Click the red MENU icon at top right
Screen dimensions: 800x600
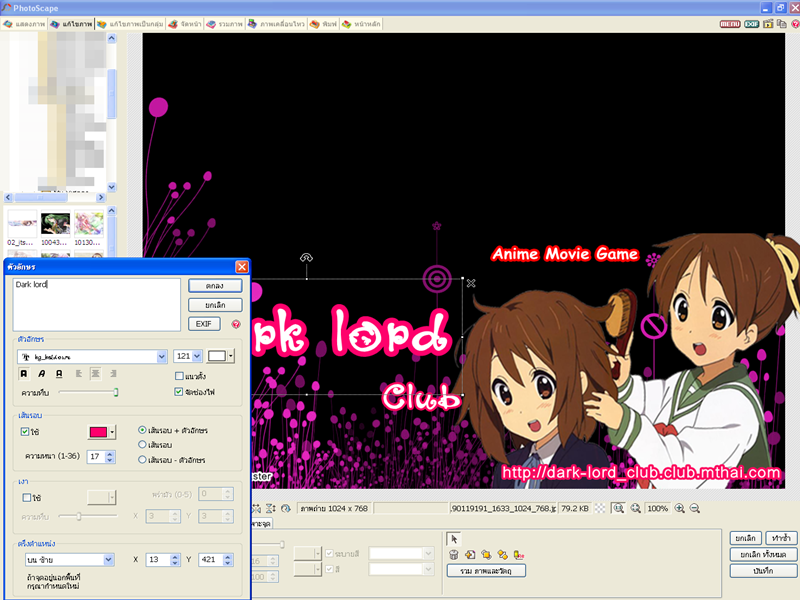tap(730, 24)
